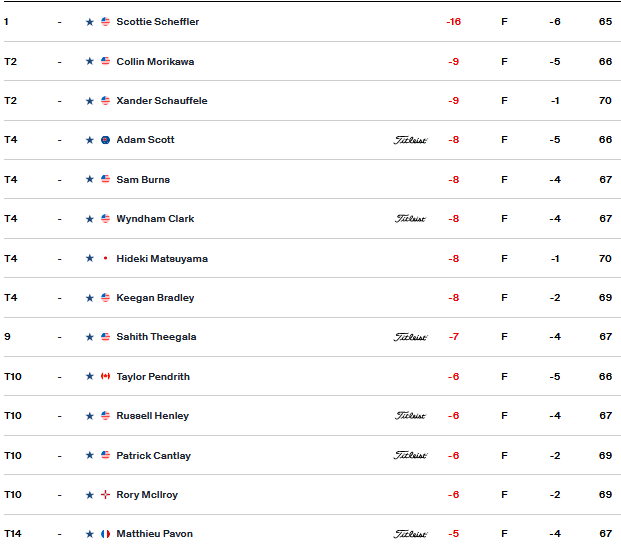Viewport: 621px width, 550px height.
Task: Click the Titleist logo beside Russell Henley
Action: pyautogui.click(x=410, y=416)
